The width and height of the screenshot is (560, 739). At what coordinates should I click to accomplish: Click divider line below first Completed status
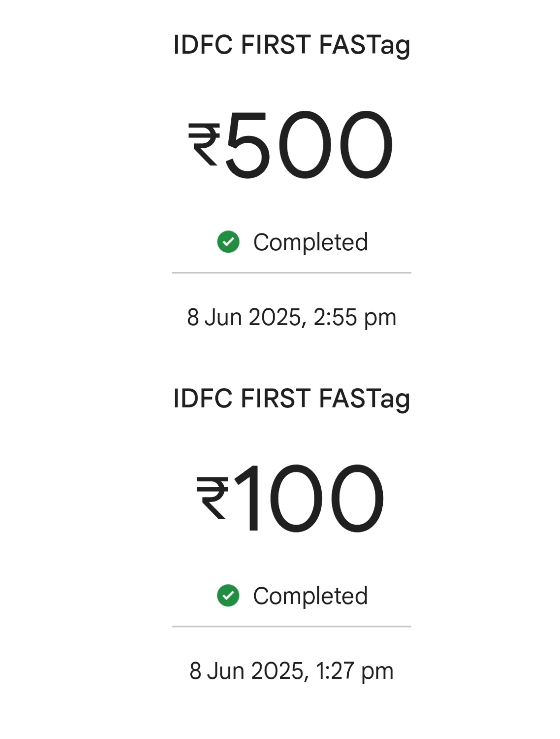[292, 273]
